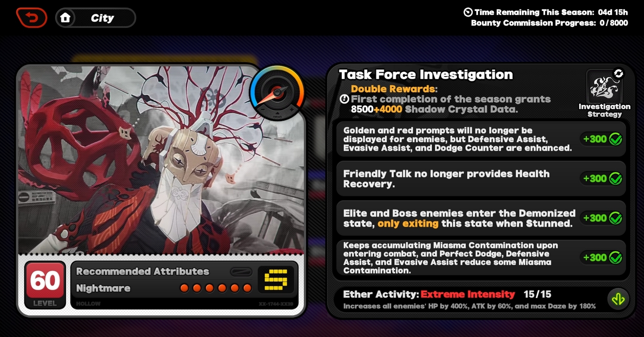Viewport: 644px width, 337px height.
Task: Open the City navigation label
Action: [102, 18]
